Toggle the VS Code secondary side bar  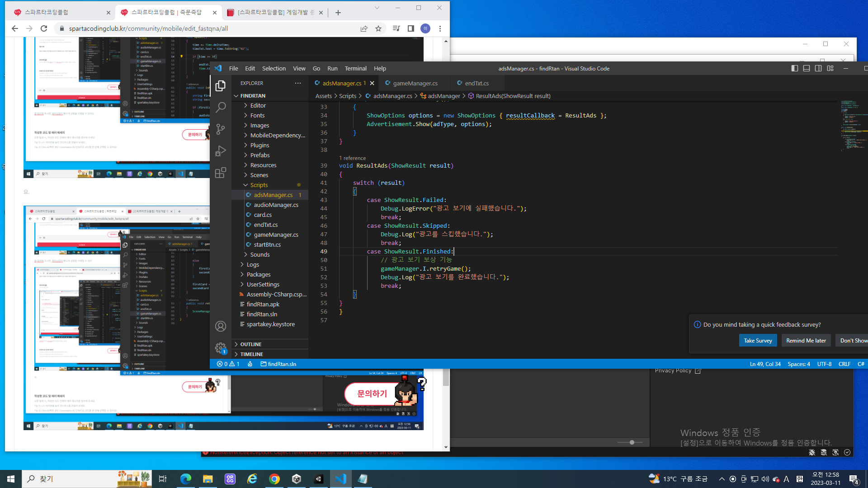[x=818, y=68]
